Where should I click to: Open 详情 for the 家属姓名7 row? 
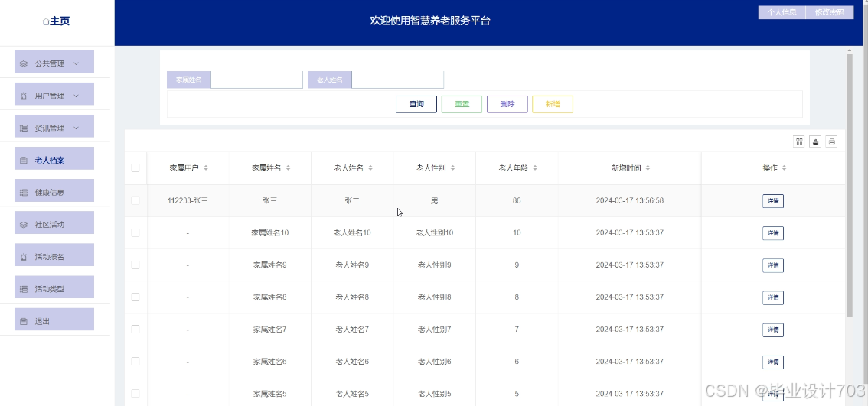773,330
